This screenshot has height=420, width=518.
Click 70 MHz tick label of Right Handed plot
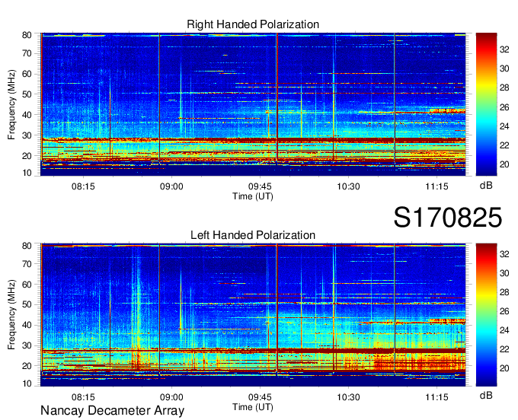point(27,53)
